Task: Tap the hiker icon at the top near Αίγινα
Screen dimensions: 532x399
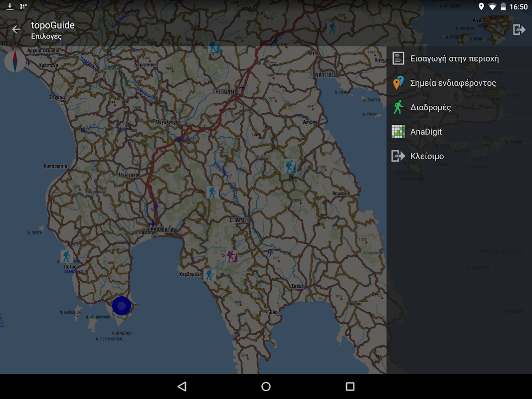Action: pos(333,27)
